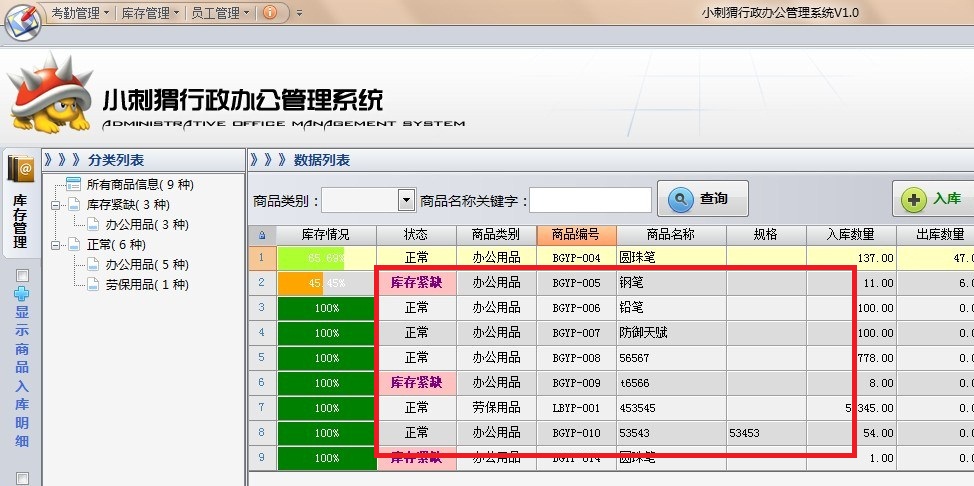The width and height of the screenshot is (974, 486).
Task: Sort by 商品编号 column header
Action: click(x=575, y=234)
